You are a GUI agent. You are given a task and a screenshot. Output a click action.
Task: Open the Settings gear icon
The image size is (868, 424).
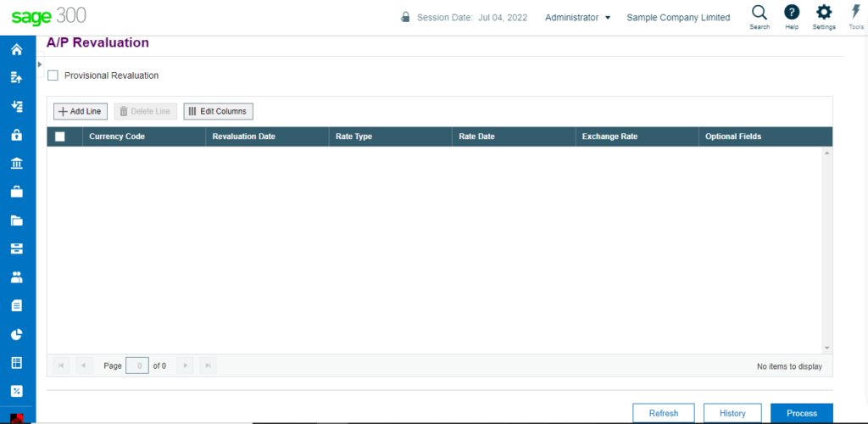(x=824, y=12)
